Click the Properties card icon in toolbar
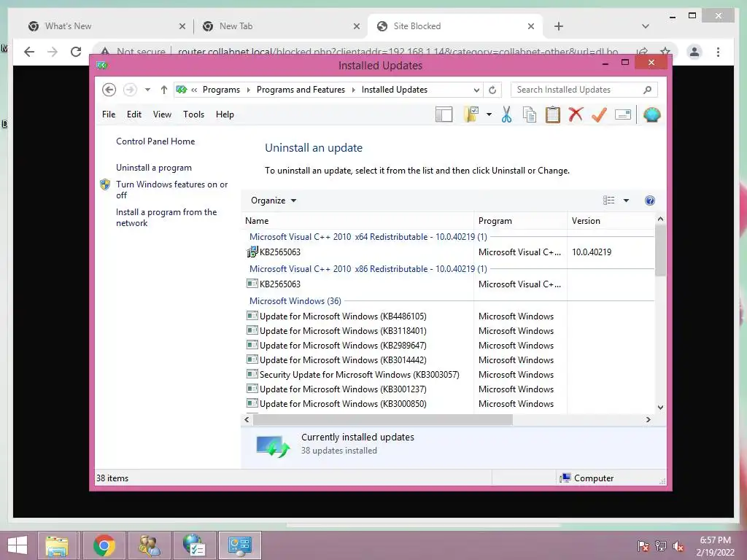The image size is (747, 560). click(623, 114)
